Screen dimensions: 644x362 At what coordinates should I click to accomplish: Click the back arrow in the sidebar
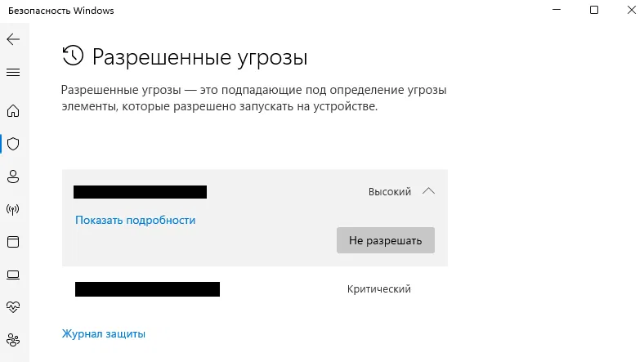coord(13,39)
